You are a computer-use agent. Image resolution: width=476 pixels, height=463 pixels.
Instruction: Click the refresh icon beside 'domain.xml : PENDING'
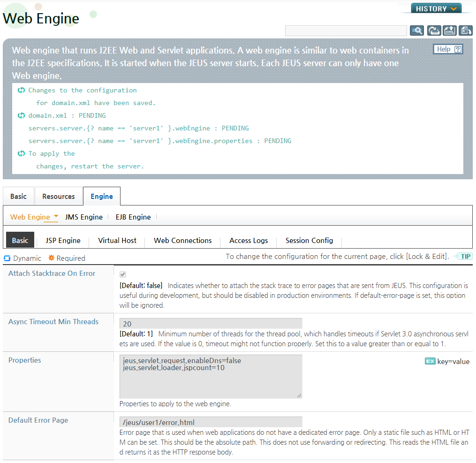(21, 115)
